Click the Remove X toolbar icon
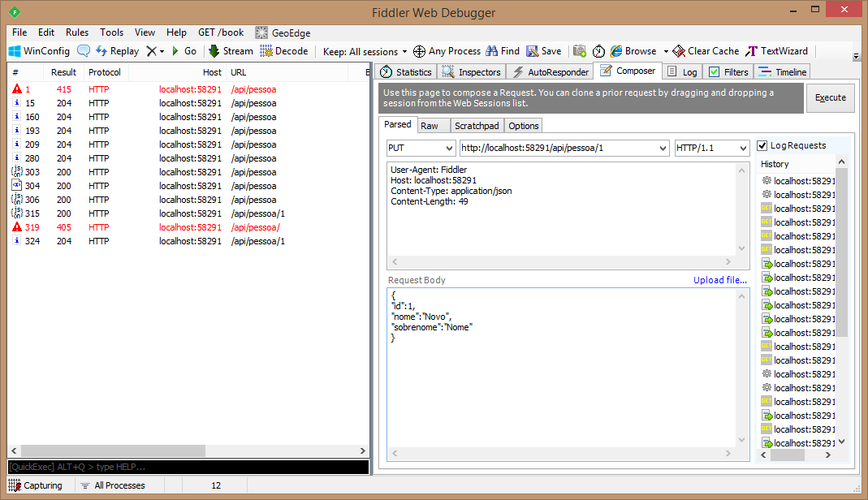868x500 pixels. [x=151, y=51]
